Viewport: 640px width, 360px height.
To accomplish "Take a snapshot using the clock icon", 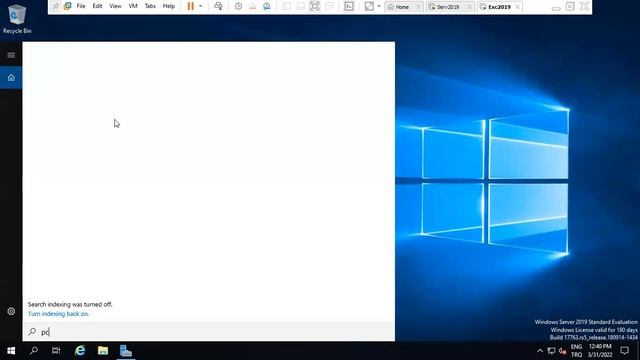I will click(238, 6).
